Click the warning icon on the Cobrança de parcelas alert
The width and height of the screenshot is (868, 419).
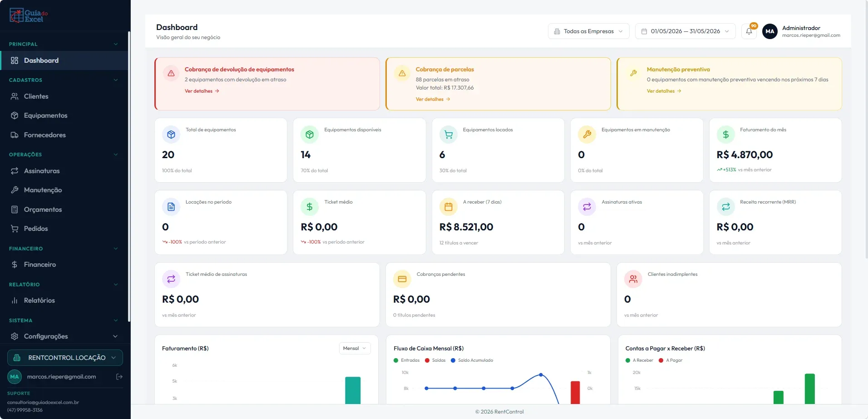[x=402, y=73]
